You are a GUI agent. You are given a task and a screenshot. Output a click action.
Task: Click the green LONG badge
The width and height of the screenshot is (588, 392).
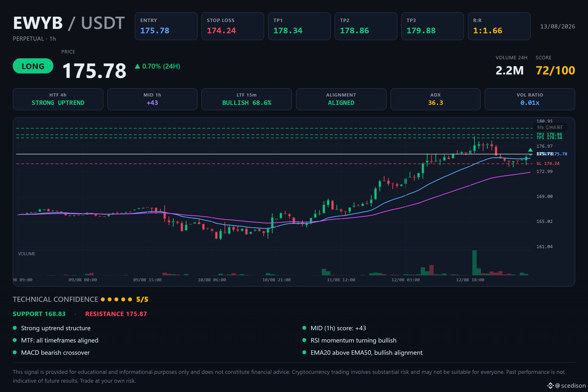coord(33,66)
